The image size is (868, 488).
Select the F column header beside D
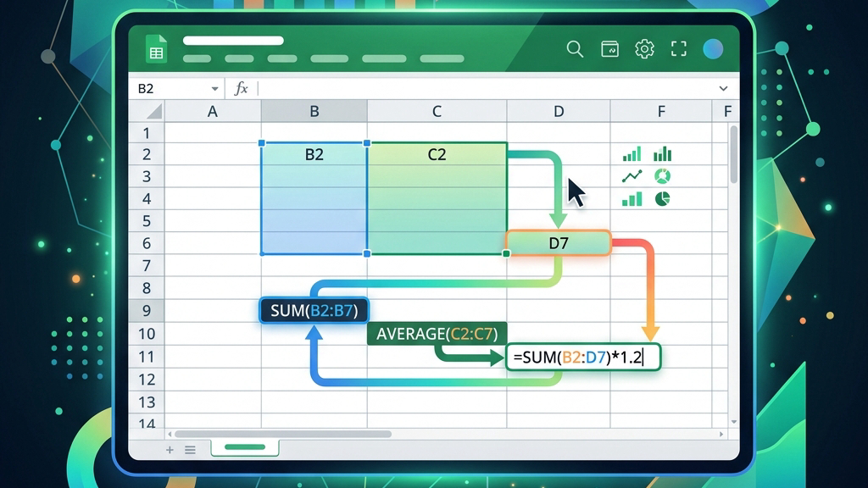(661, 112)
